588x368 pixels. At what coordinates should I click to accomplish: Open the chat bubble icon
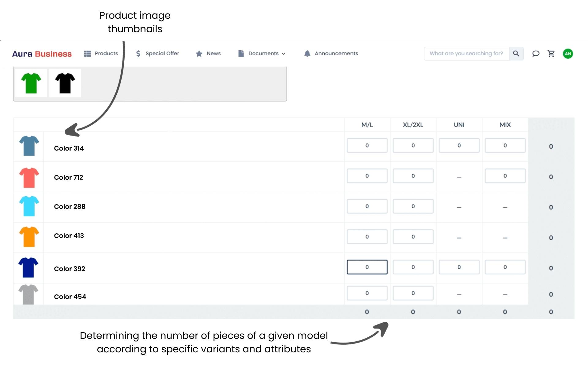[x=536, y=53]
